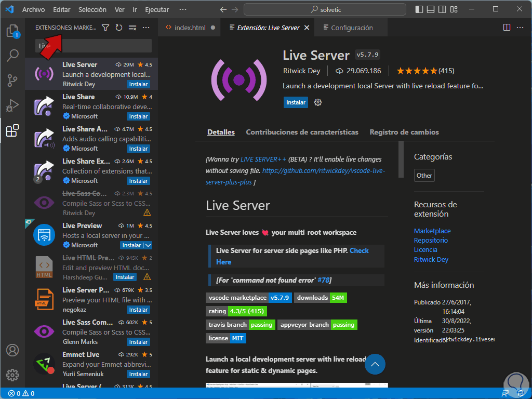The height and width of the screenshot is (399, 532).
Task: Select Live Preview extension in list
Action: pos(91,235)
